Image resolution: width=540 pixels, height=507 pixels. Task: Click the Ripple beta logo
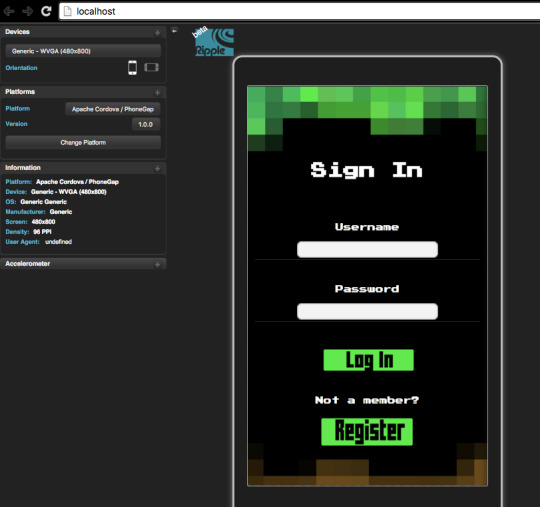coord(214,42)
